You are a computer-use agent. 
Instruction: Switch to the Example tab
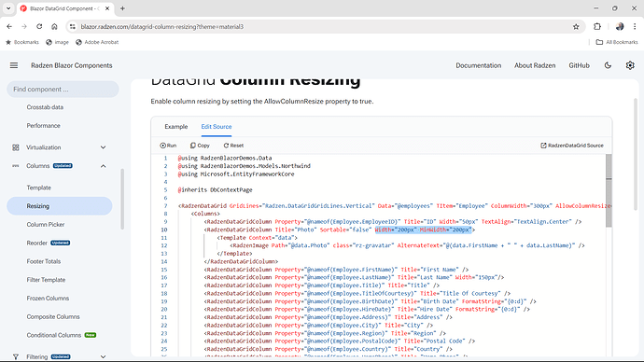[176, 126]
